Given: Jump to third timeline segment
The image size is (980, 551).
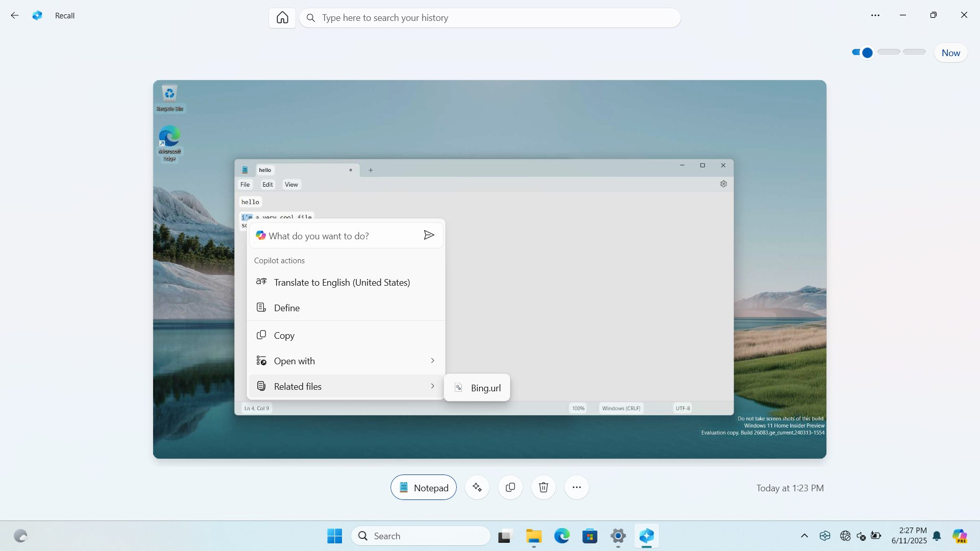Looking at the screenshot, I should click(x=914, y=52).
